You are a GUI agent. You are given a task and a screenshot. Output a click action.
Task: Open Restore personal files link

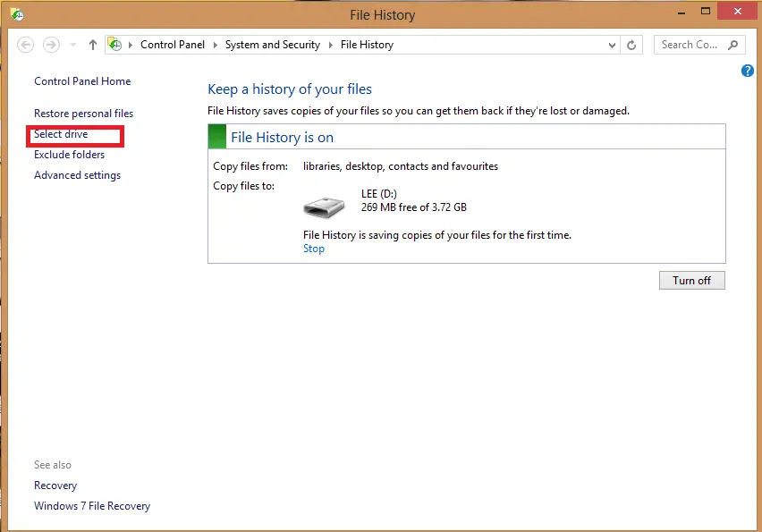click(x=83, y=114)
